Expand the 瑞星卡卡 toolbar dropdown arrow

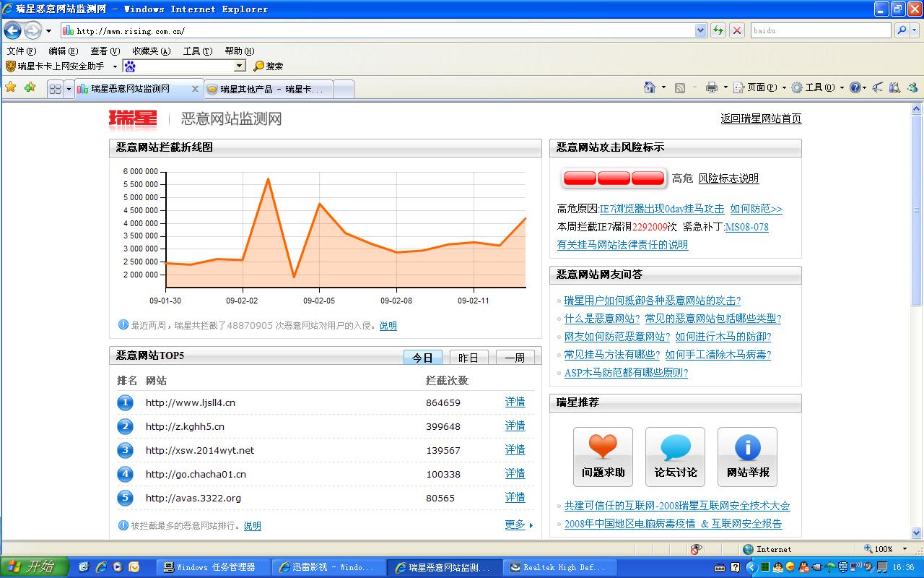point(114,66)
